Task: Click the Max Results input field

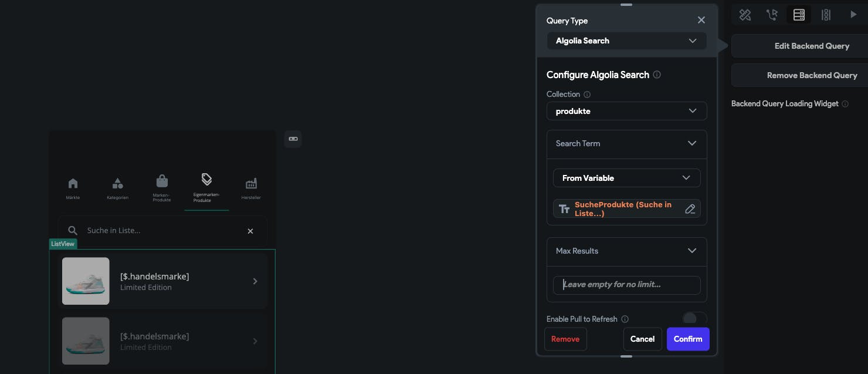Action: (626, 285)
